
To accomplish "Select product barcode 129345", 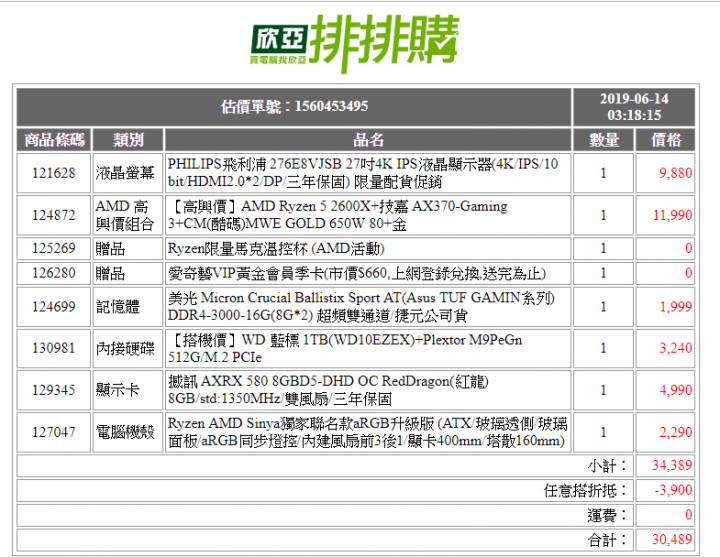I will pos(54,390).
